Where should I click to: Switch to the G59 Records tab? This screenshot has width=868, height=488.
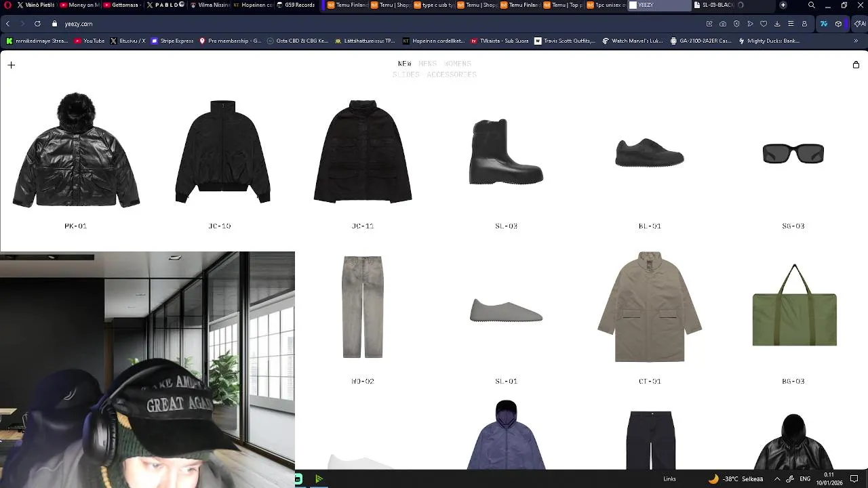tap(296, 5)
